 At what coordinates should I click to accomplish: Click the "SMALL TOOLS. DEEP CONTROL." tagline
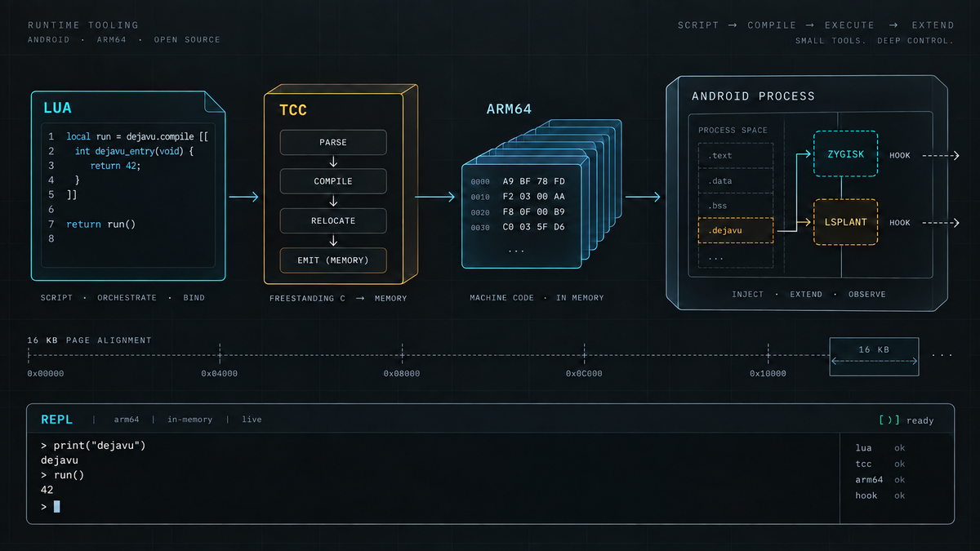pos(874,41)
